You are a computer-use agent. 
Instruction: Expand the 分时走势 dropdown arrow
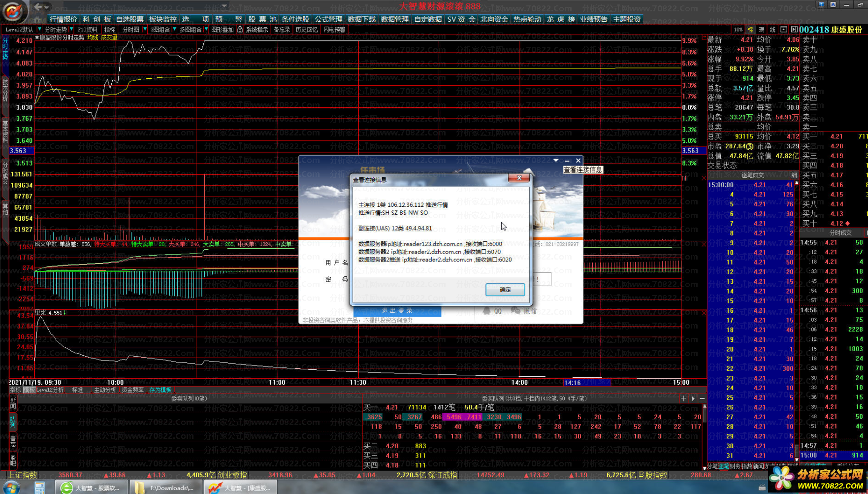pyautogui.click(x=71, y=30)
